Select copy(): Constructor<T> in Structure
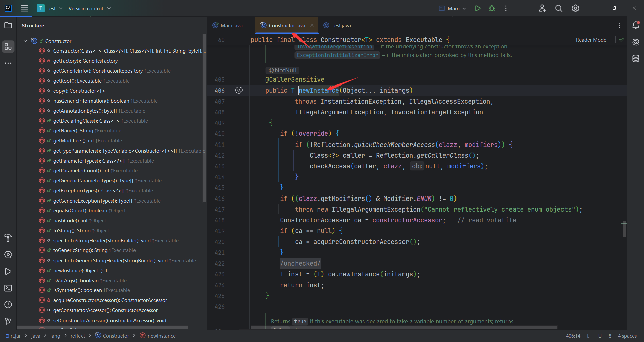This screenshot has width=644, height=342. (x=79, y=91)
